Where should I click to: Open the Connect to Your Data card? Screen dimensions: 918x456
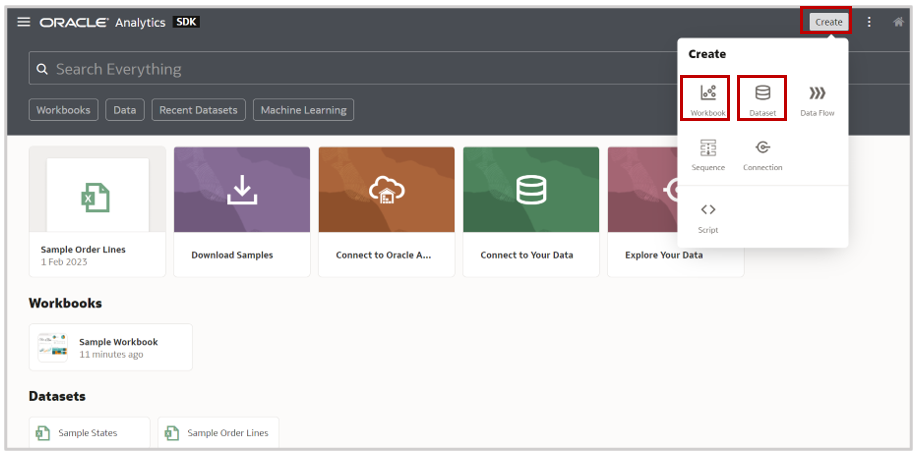coord(531,212)
